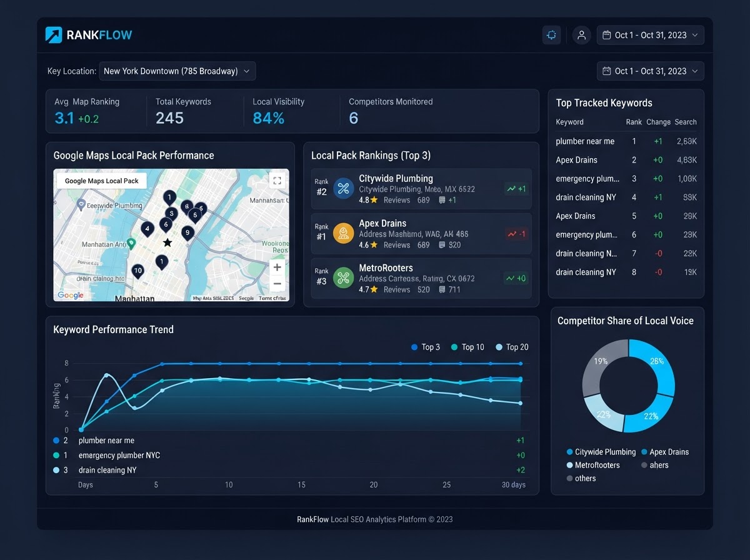Click the Citywide Plumbing donut legend swatch
Screen dimensions: 750x560
(x=569, y=452)
